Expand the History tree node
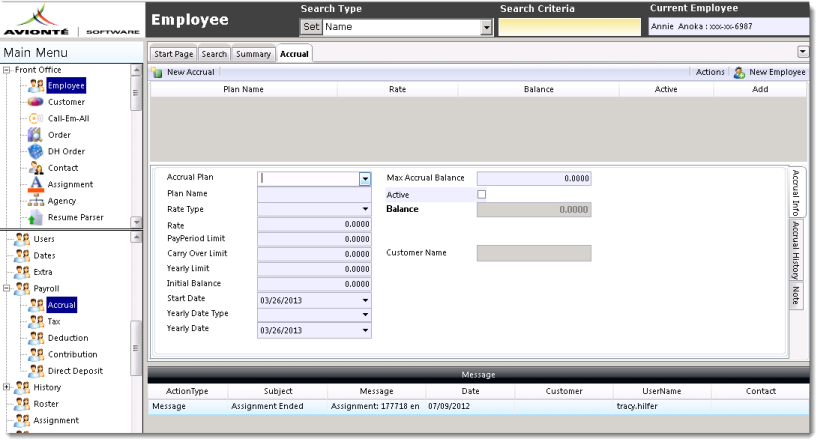Viewport: 821px width, 444px height. (7, 387)
